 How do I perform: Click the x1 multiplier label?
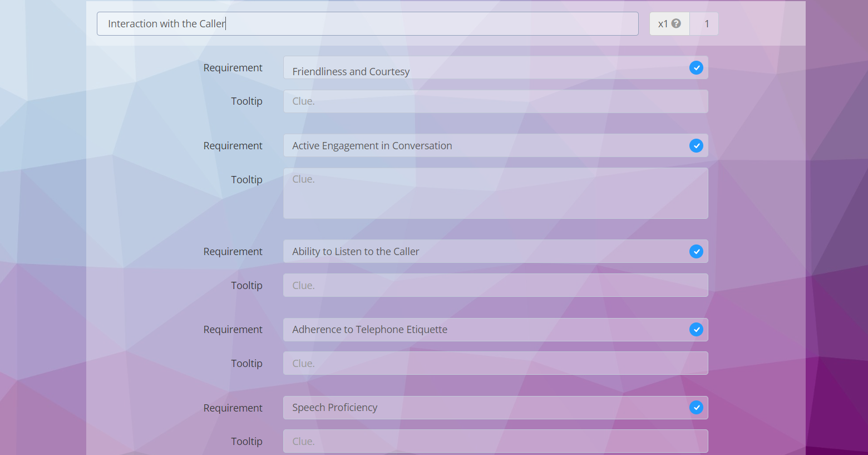(x=663, y=24)
